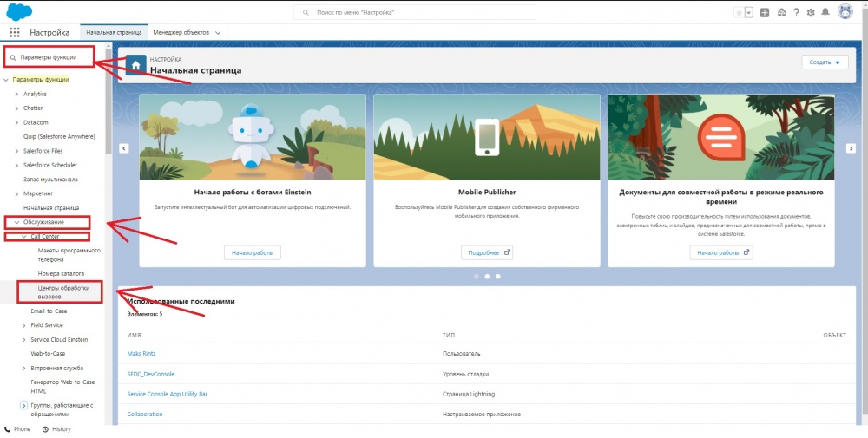Switch to Начальная страница tab
Screen dimensions: 868x438
coord(114,33)
